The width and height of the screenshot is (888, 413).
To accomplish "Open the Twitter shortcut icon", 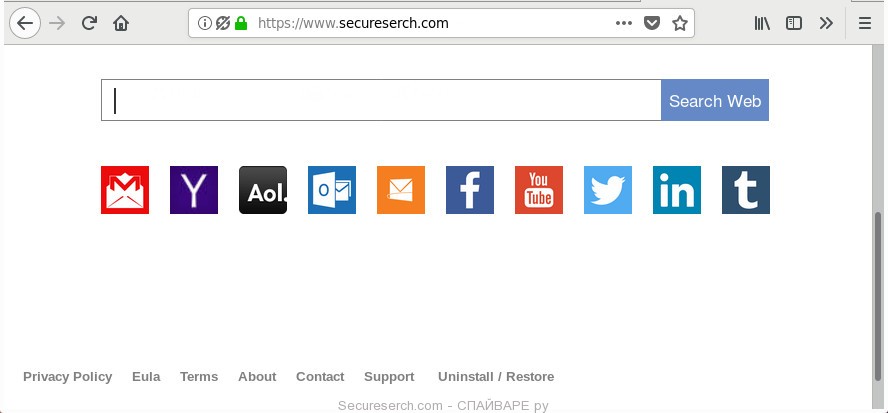I will [x=608, y=190].
